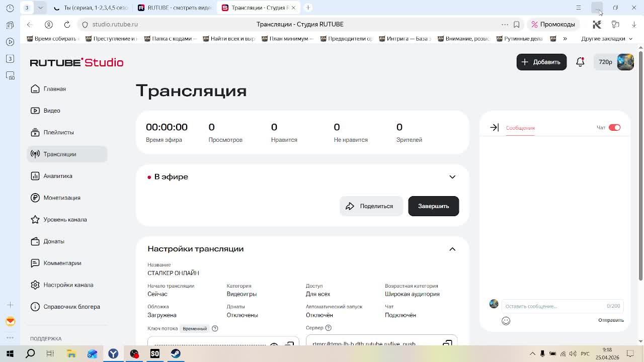Viewport: 644px width, 362px height.
Task: Open Windows search
Action: pos(30,353)
